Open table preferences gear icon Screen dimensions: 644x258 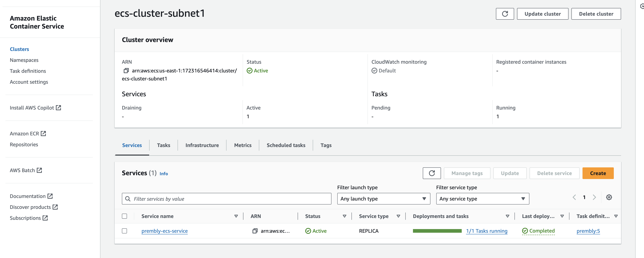pos(609,197)
